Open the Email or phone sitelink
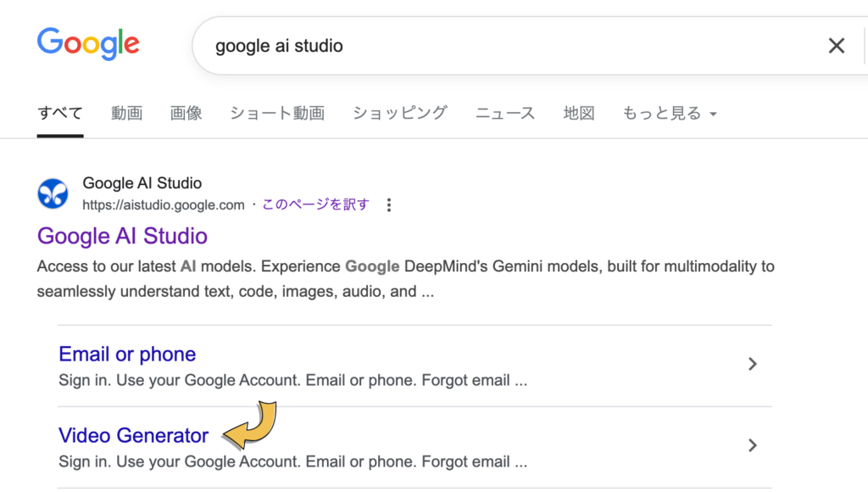This screenshot has height=492, width=868. pyautogui.click(x=127, y=354)
